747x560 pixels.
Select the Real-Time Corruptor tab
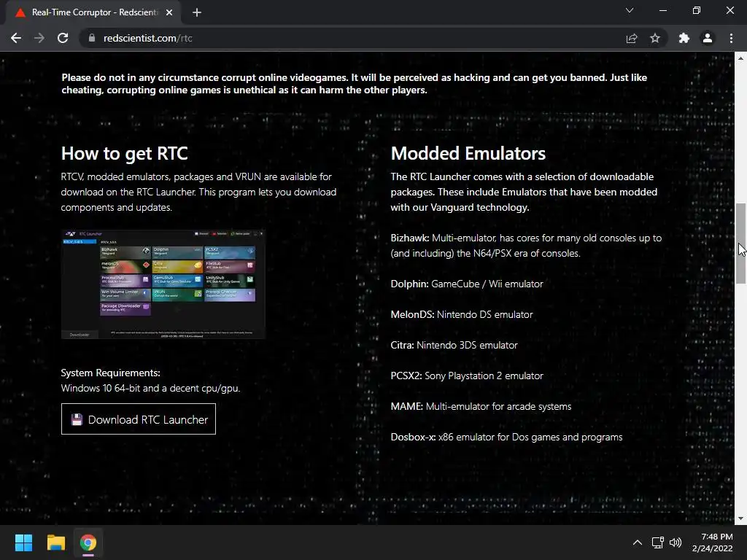pos(93,12)
